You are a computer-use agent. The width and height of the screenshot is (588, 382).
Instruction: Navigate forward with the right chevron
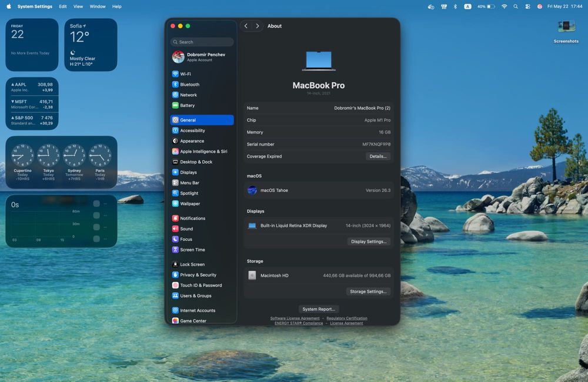[x=258, y=26]
